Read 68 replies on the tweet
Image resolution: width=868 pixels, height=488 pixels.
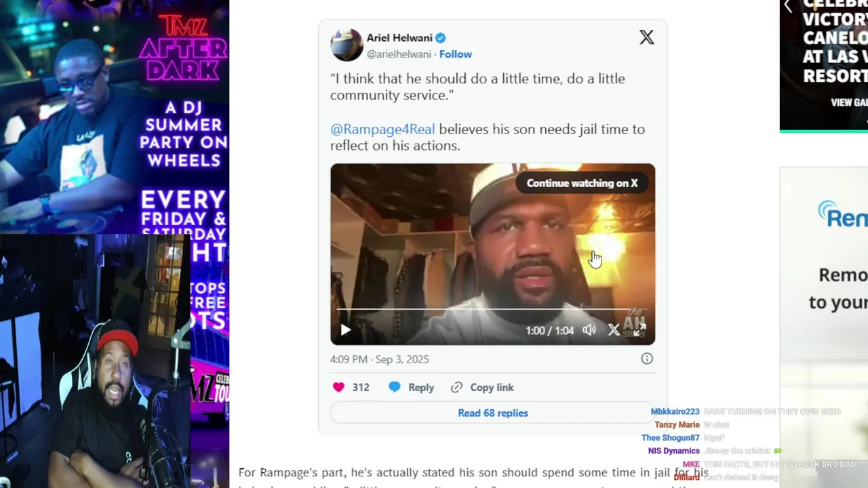[492, 413]
